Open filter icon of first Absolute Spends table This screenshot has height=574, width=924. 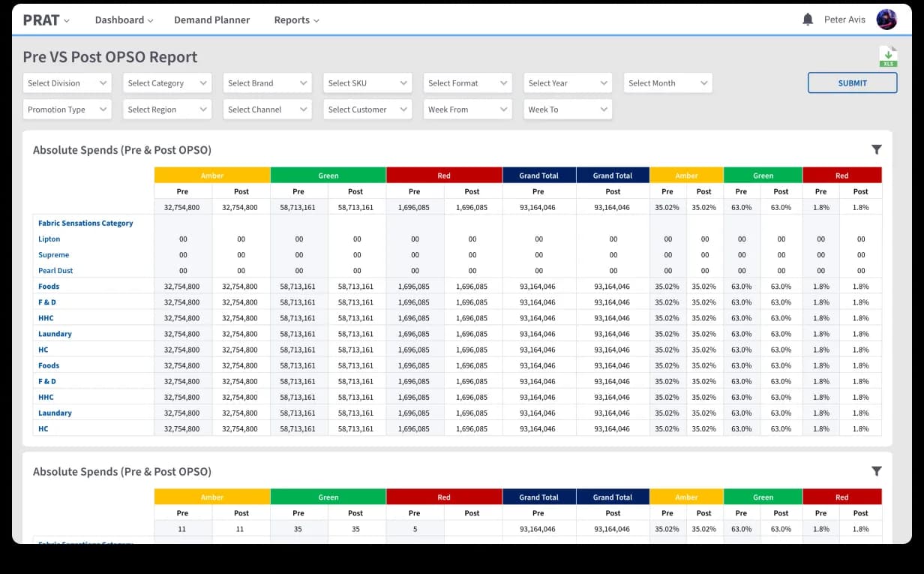coord(877,149)
